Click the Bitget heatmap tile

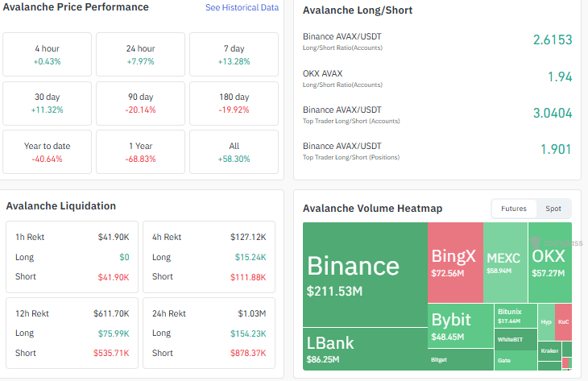(461, 359)
